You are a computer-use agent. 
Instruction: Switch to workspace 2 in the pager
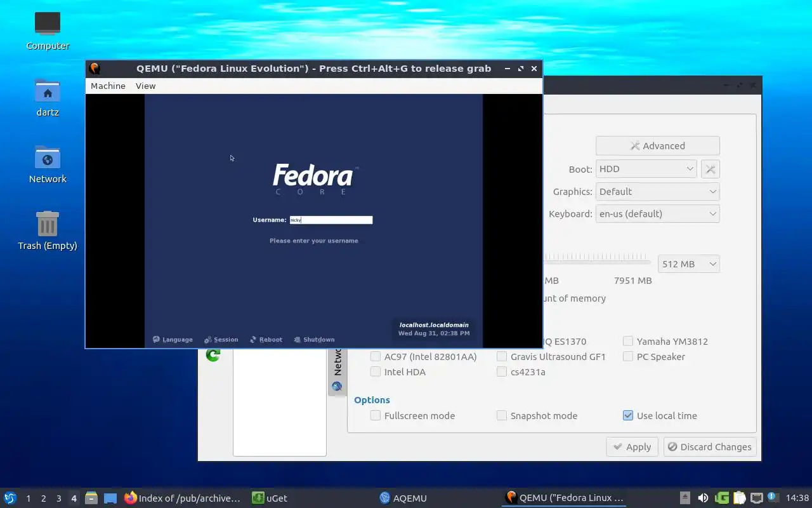43,498
